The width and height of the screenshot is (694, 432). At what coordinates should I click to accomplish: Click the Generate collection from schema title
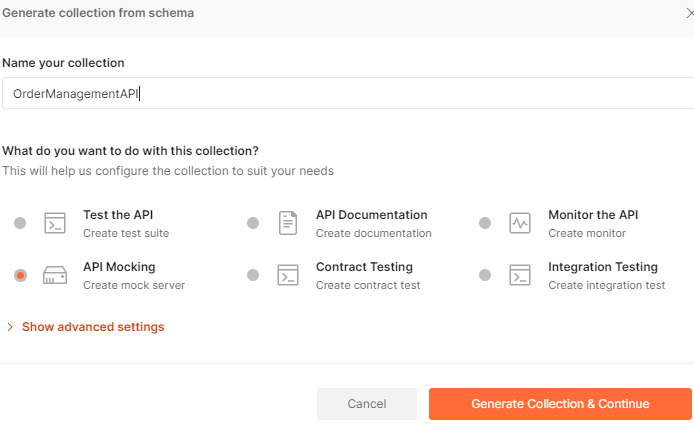98,13
